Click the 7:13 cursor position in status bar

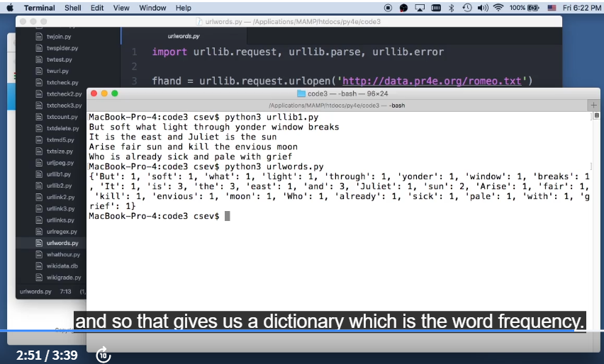point(65,292)
